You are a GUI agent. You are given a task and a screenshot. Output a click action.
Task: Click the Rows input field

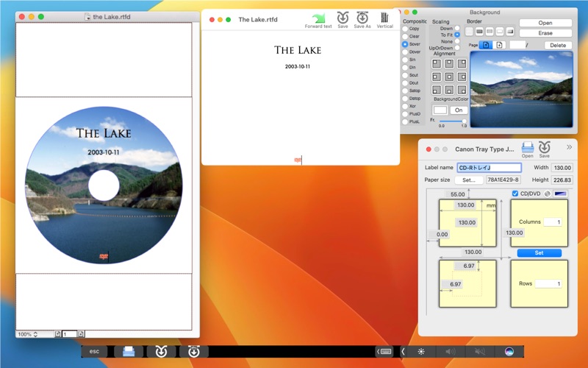click(x=548, y=283)
